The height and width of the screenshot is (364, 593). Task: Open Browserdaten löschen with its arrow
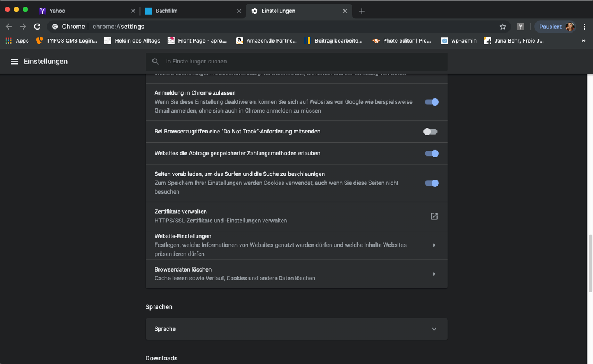pyautogui.click(x=434, y=274)
